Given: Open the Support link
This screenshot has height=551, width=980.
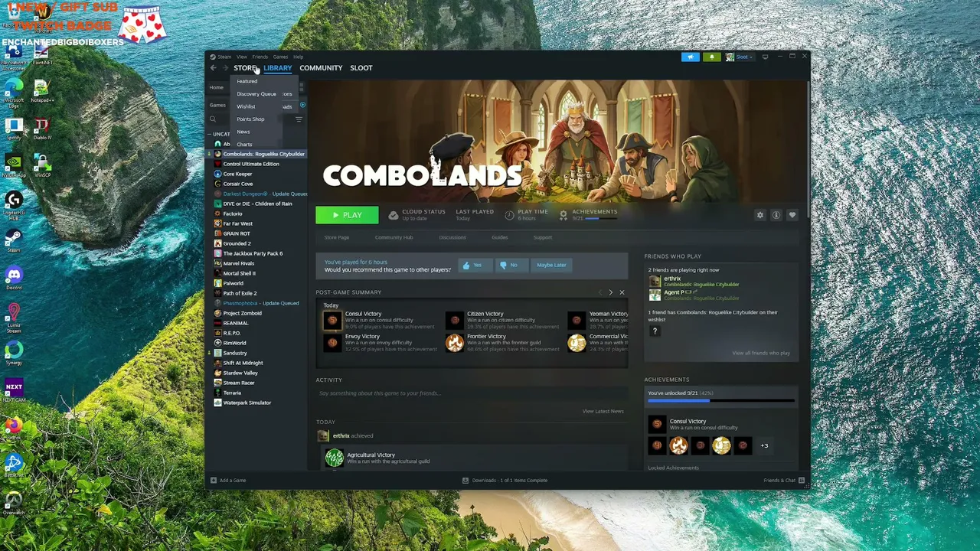Looking at the screenshot, I should tap(543, 237).
